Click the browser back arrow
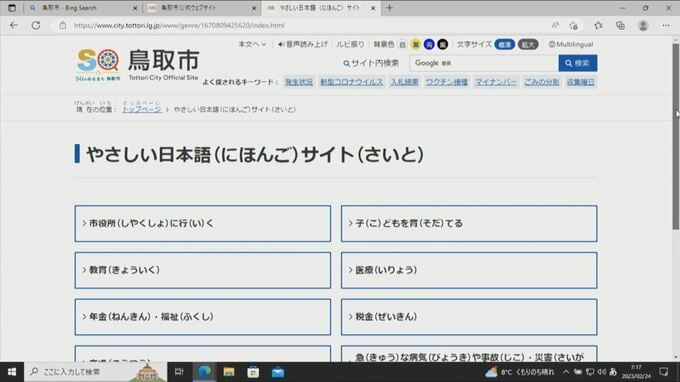The width and height of the screenshot is (680, 382). (14, 26)
